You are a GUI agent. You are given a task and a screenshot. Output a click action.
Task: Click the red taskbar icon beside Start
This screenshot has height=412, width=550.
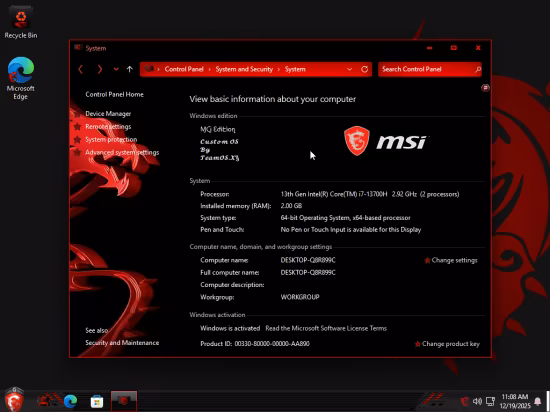[45, 401]
